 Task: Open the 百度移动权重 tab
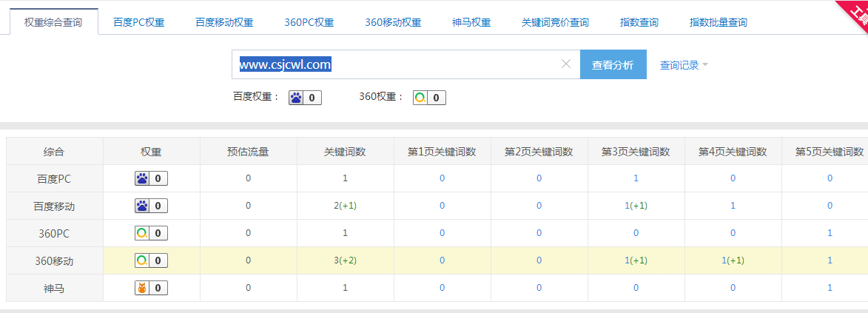click(224, 22)
